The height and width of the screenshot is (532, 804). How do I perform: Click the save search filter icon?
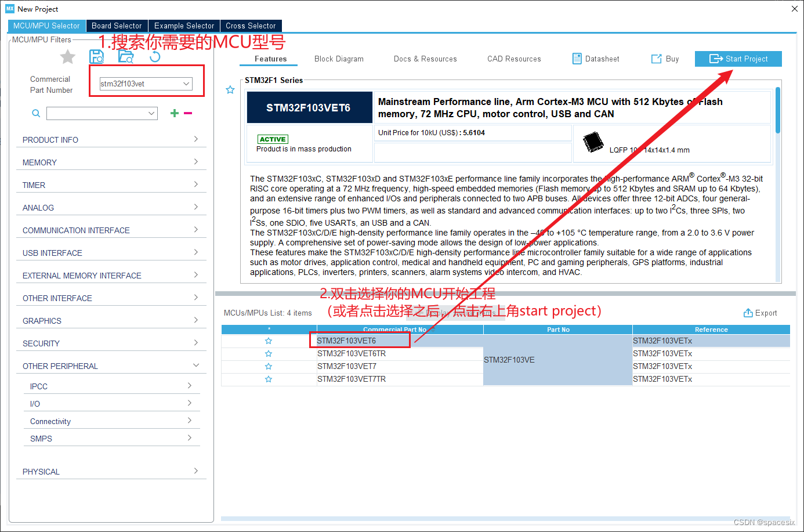click(96, 56)
